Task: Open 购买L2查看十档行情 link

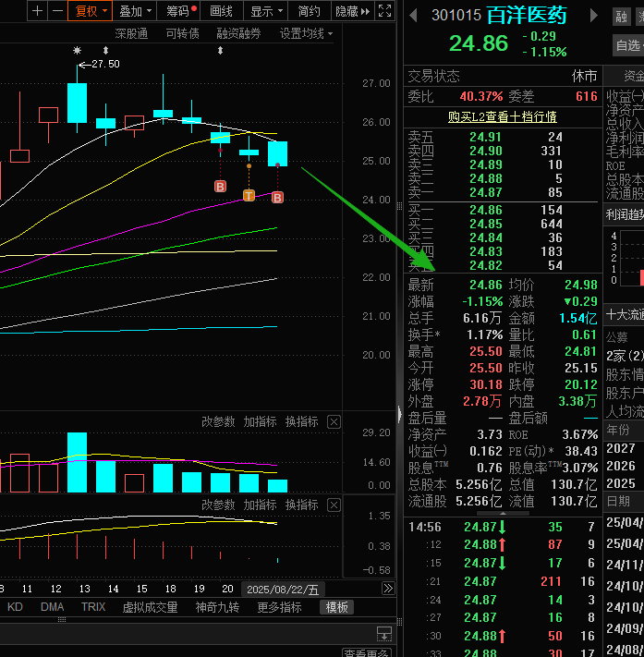Action: (x=503, y=116)
